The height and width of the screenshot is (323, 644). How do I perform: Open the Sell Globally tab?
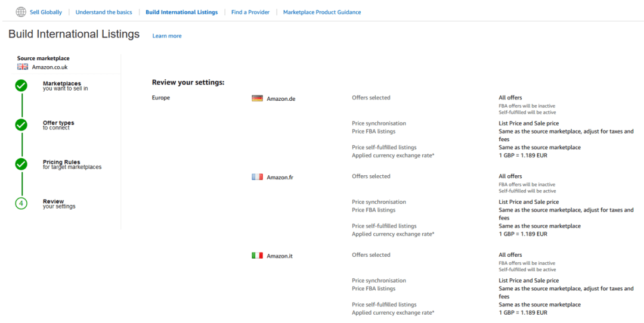[46, 12]
